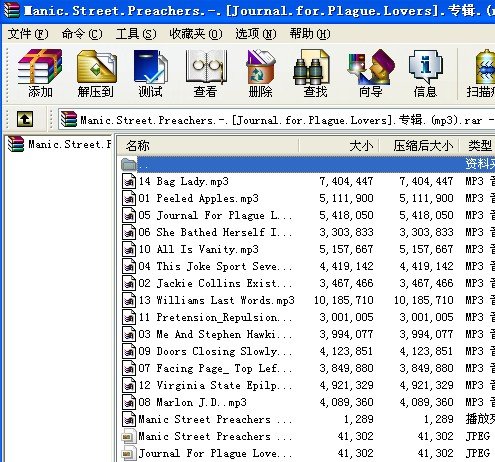
Task: Open the 信息 (Info) toolbar icon
Action: click(425, 73)
